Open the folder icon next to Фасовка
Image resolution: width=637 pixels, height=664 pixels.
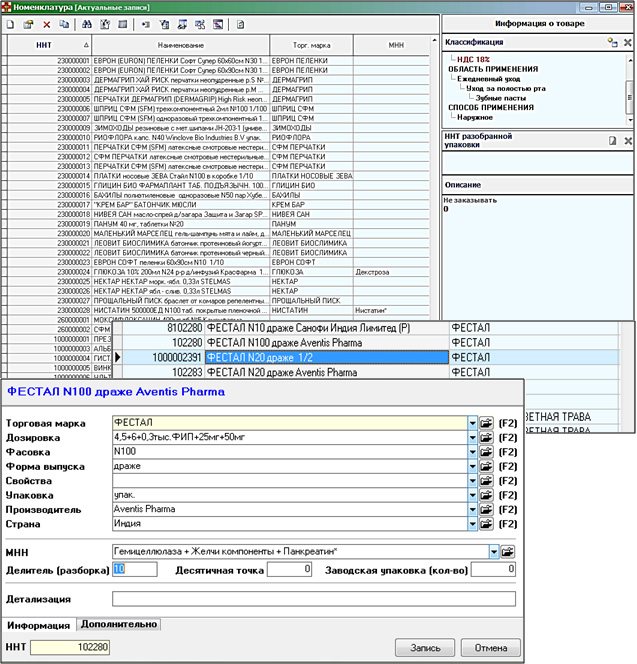pos(486,451)
